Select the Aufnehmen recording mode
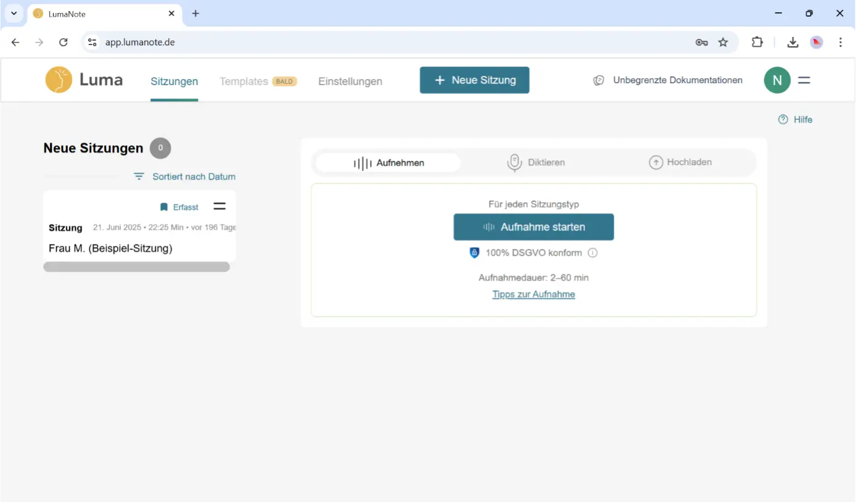857x504 pixels. pos(388,163)
